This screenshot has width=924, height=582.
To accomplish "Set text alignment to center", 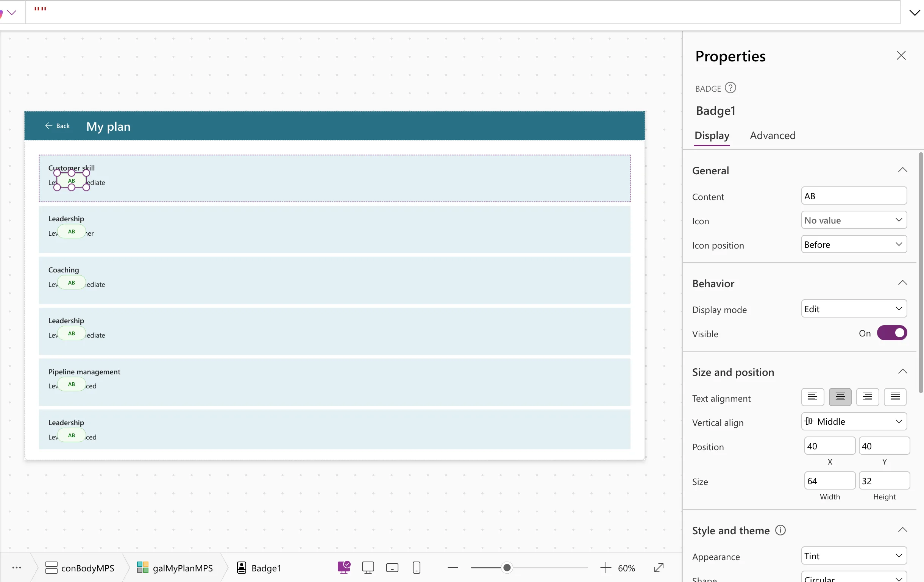I will (840, 397).
